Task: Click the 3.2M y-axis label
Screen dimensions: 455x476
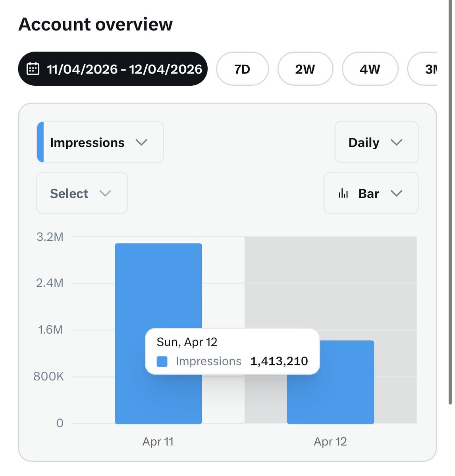Action: tap(50, 237)
